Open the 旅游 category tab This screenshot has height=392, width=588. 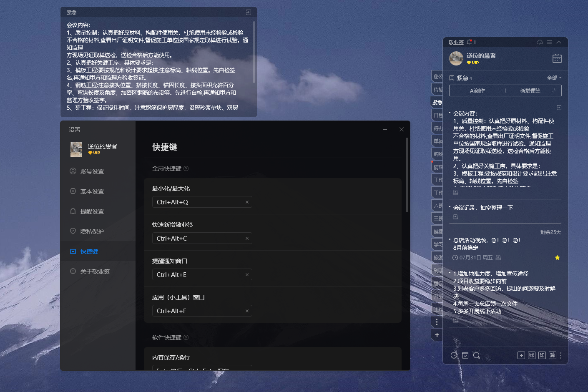(x=437, y=257)
